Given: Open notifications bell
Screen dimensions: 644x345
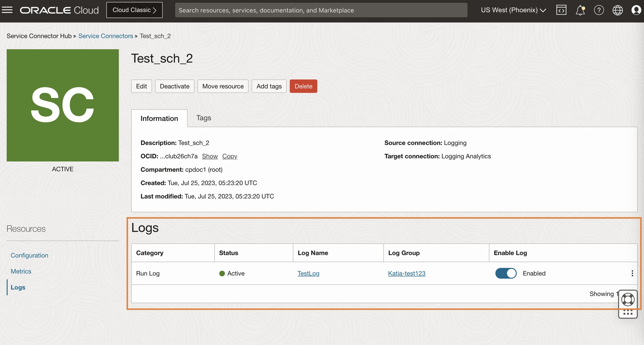Looking at the screenshot, I should tap(580, 10).
